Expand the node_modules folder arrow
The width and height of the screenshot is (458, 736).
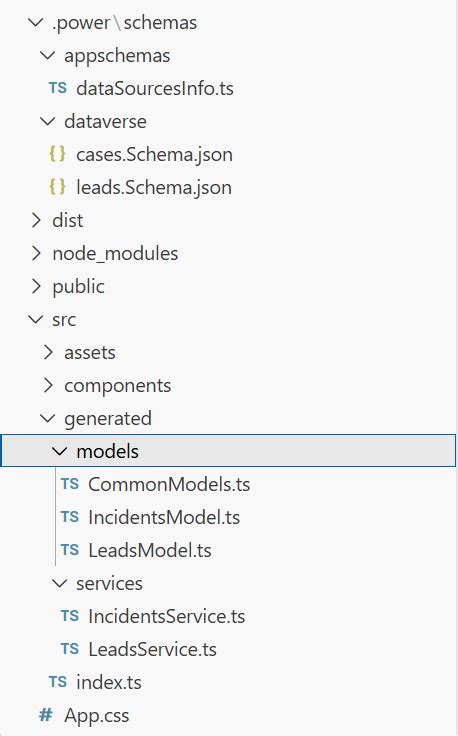tap(36, 253)
